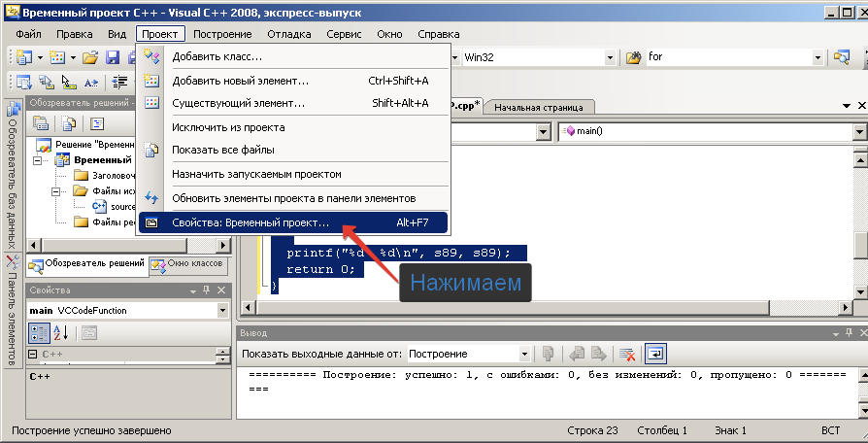Choose 'Добавить новый элемент...' menu entry

(x=293, y=81)
